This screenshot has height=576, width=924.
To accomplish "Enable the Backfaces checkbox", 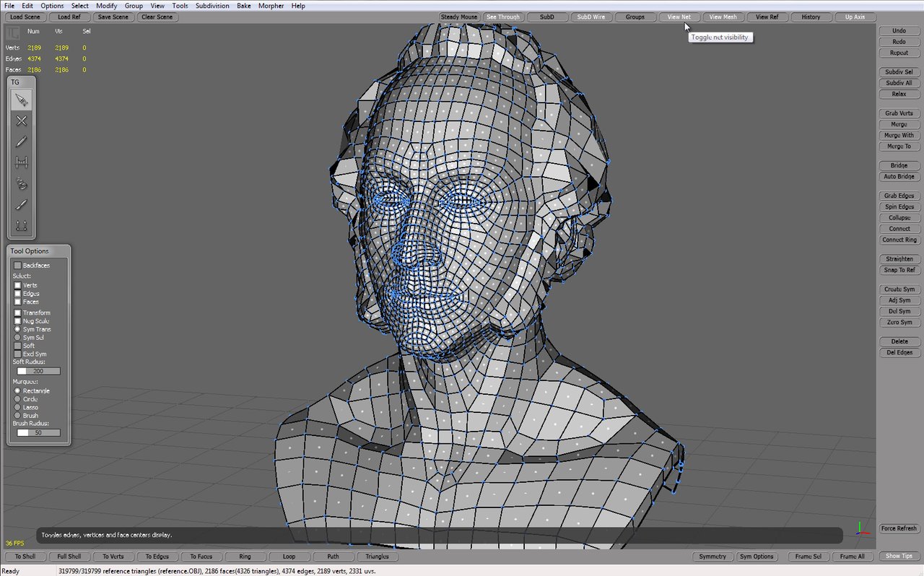I will (x=18, y=266).
